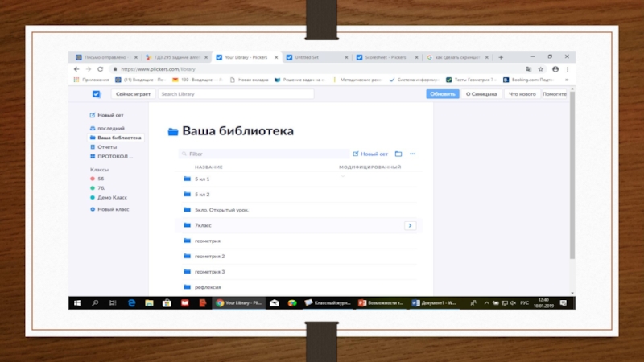Screen dimensions: 644x362
Task: Open Microsoft Edge from the taskbar
Action: [131, 303]
